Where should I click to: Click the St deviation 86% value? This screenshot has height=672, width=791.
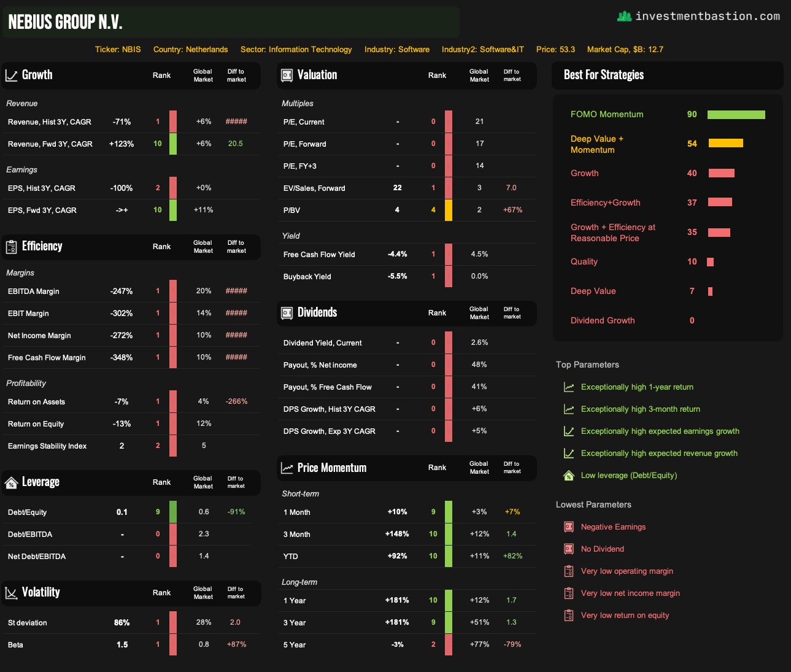coord(122,623)
